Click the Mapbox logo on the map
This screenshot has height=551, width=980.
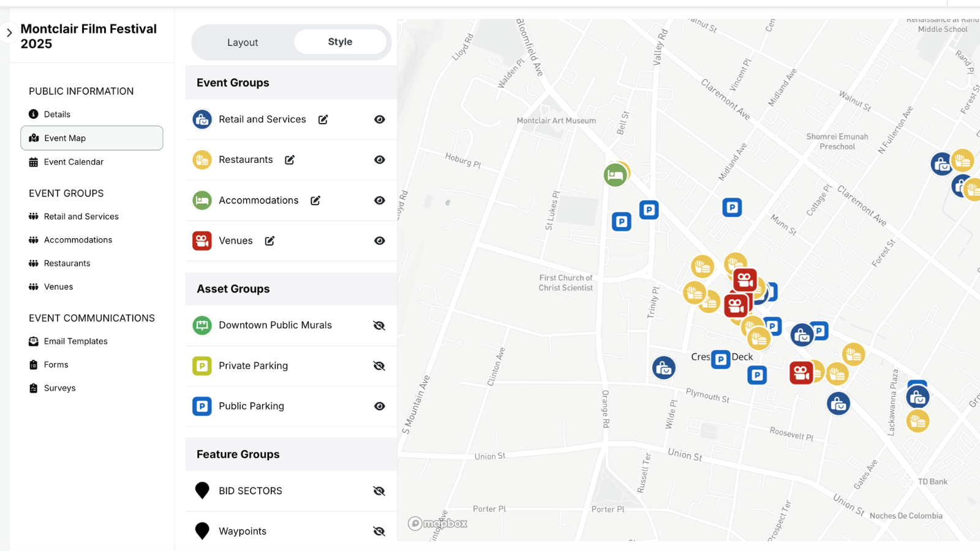pos(438,523)
